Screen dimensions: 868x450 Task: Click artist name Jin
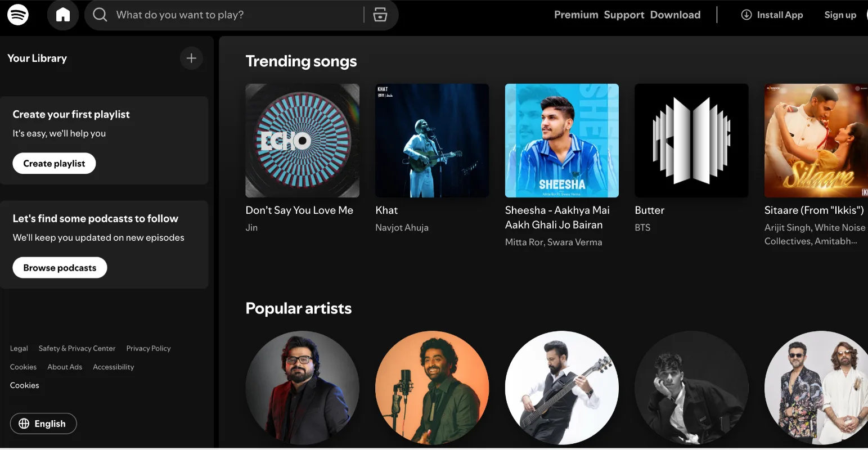pos(251,227)
